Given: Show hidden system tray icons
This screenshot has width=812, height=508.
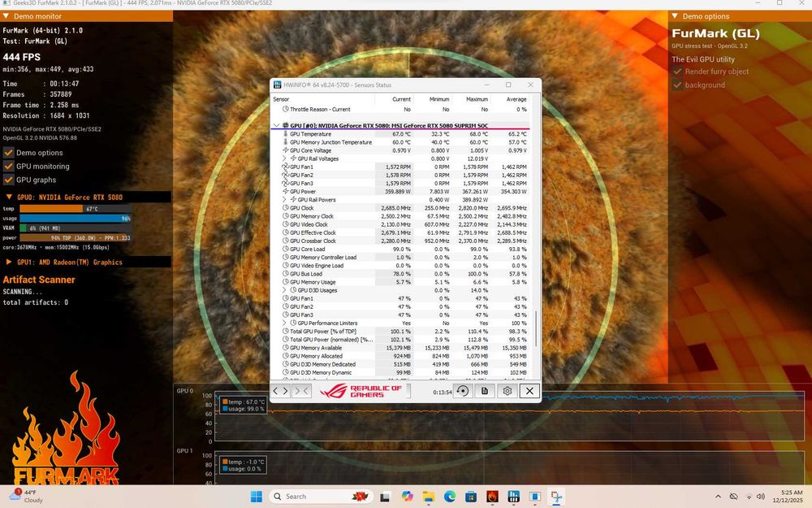Looking at the screenshot, I should tap(718, 497).
